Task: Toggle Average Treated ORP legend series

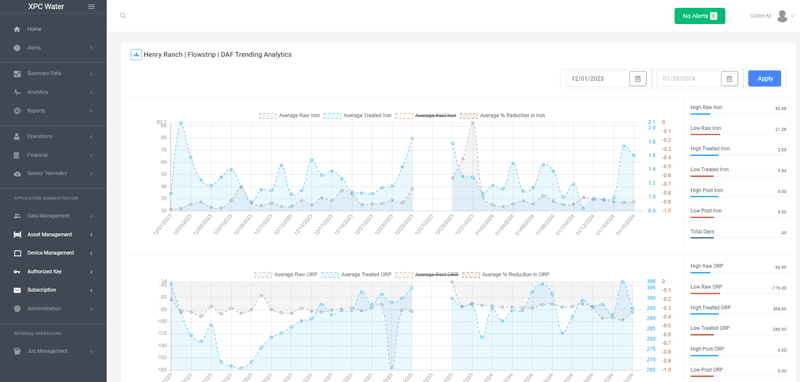Action: [357, 274]
